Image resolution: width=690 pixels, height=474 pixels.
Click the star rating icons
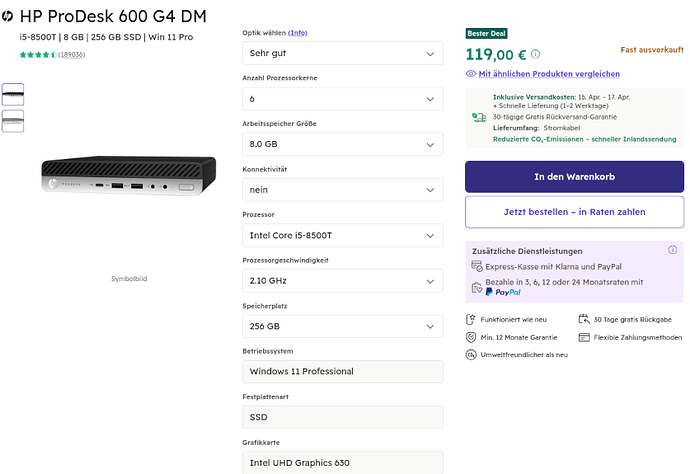tap(38, 55)
